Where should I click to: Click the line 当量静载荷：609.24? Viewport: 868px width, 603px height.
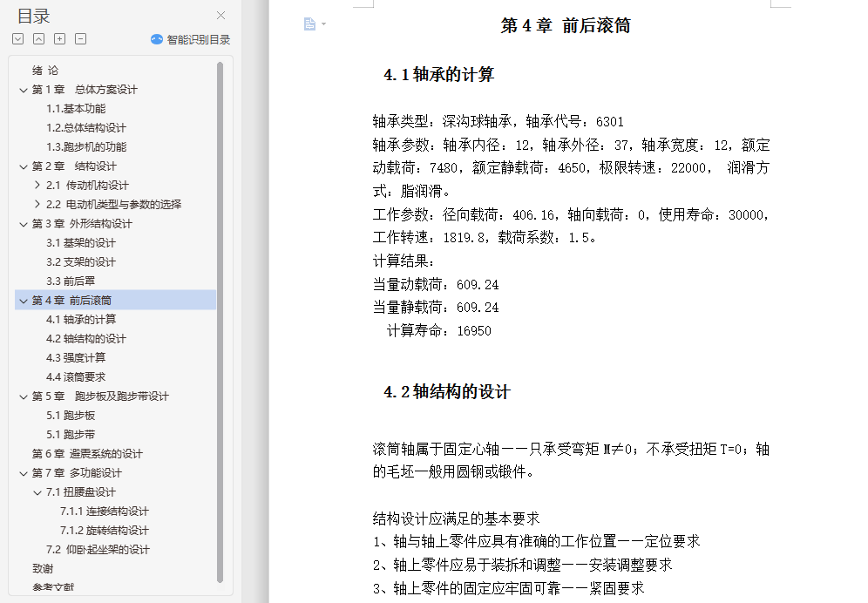tap(436, 308)
